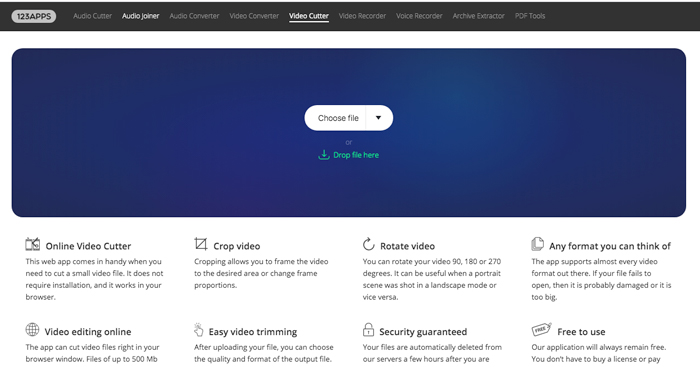The height and width of the screenshot is (367, 700).
Task: Click the hand icon for Easy video trimming
Action: tap(199, 330)
